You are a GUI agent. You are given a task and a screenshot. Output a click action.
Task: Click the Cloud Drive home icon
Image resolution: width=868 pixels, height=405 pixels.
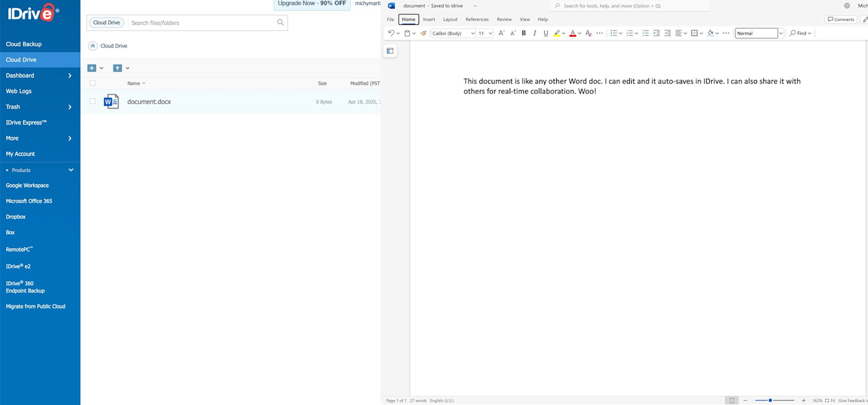[92, 46]
